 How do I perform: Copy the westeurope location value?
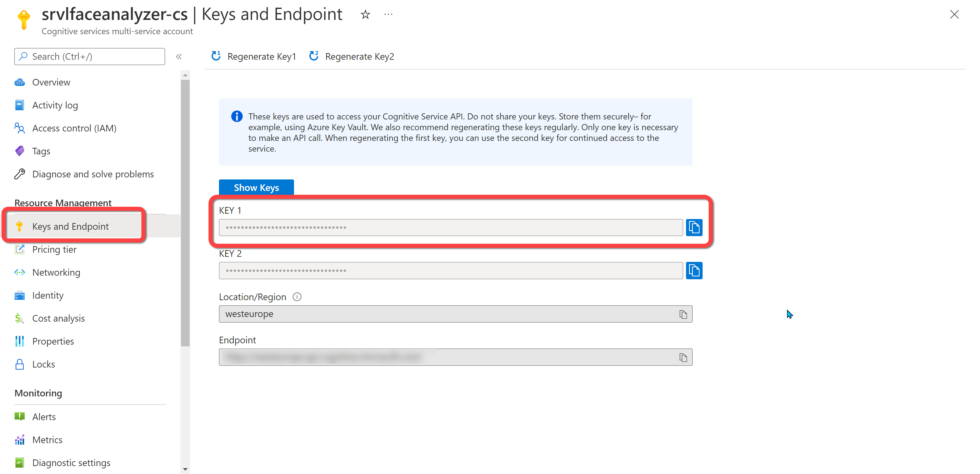[x=683, y=314]
